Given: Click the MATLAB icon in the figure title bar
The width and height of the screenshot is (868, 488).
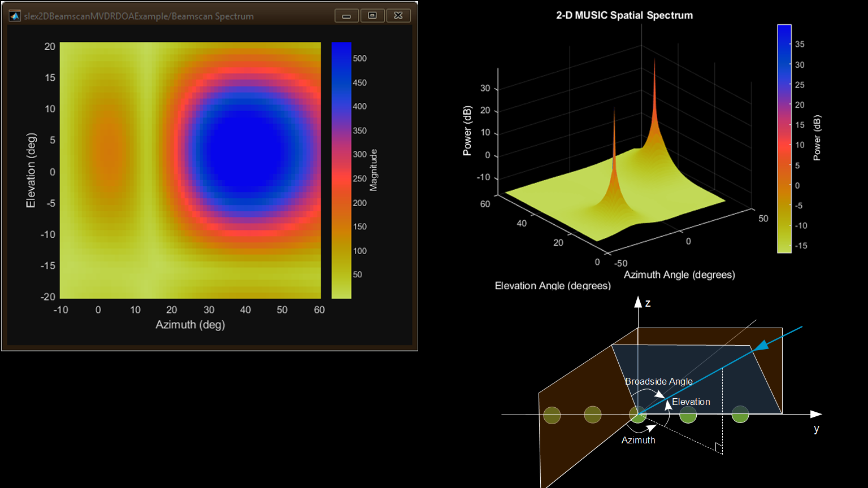Looking at the screenshot, I should click(x=15, y=16).
